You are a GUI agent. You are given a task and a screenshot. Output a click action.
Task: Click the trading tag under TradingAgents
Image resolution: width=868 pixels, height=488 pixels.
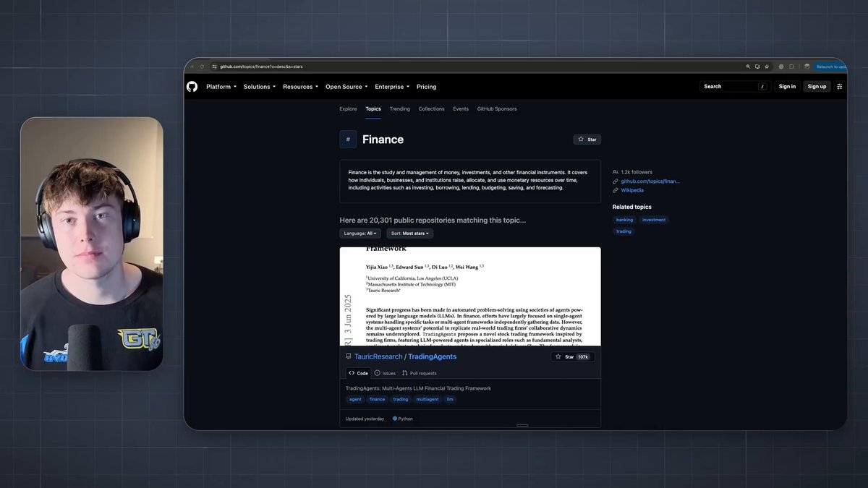pos(401,399)
